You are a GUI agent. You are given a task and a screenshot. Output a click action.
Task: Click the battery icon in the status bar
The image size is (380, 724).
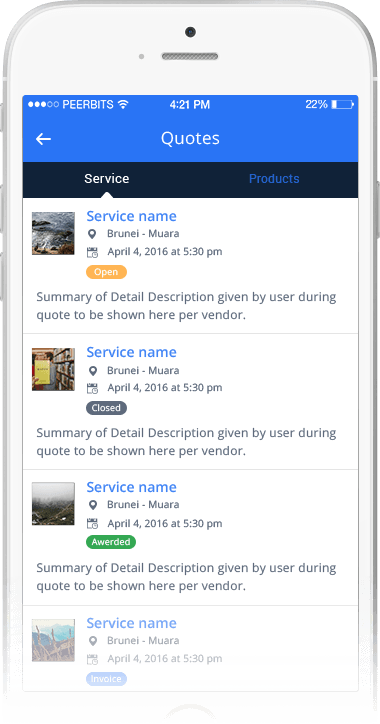click(x=342, y=104)
